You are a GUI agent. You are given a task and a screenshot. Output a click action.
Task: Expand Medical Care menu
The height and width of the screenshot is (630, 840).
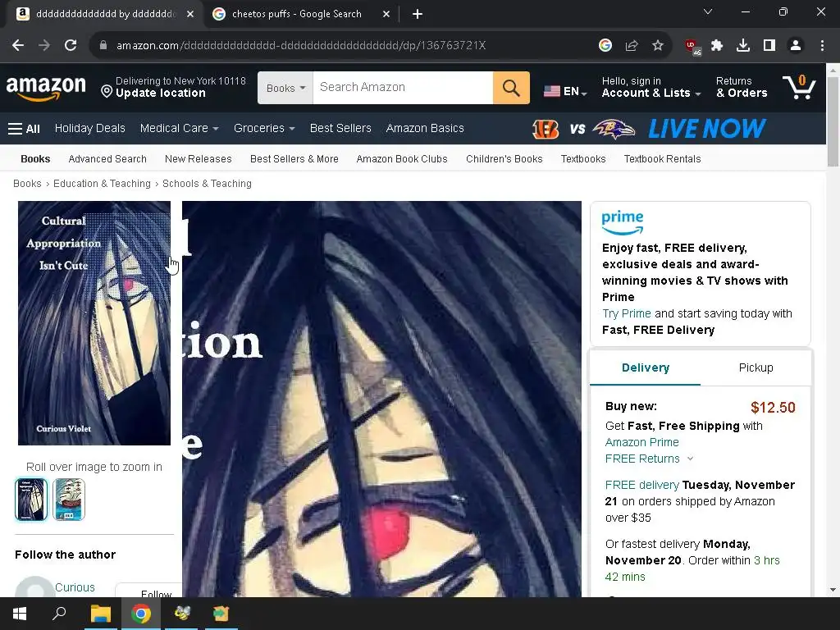point(180,129)
